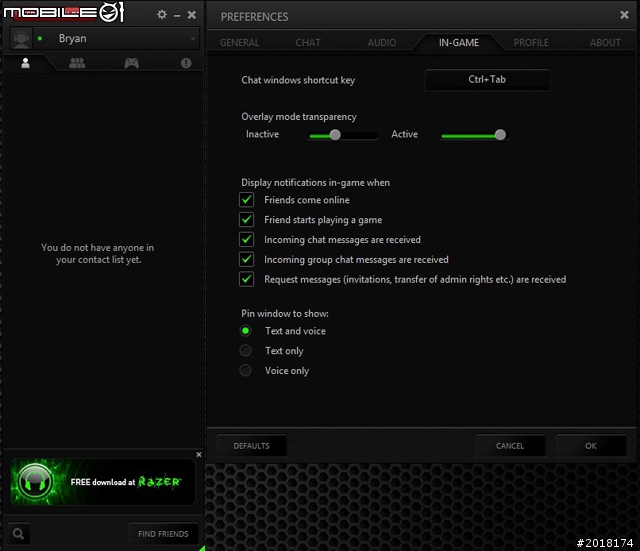640x551 pixels.
Task: Click the Find Friends button
Action: point(163,534)
